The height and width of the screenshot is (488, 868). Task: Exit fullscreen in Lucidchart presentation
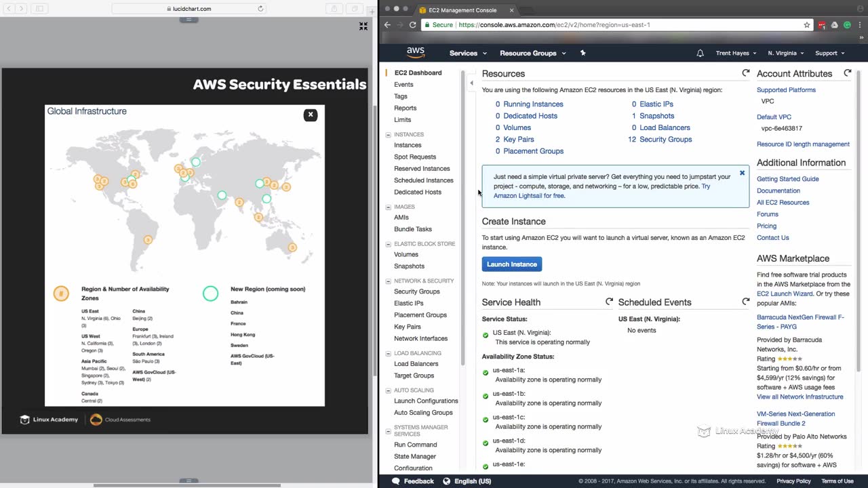(363, 26)
